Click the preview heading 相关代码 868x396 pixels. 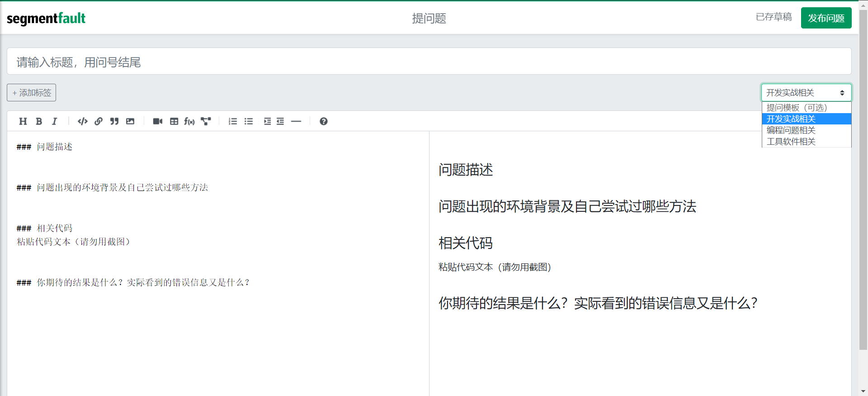coord(466,243)
